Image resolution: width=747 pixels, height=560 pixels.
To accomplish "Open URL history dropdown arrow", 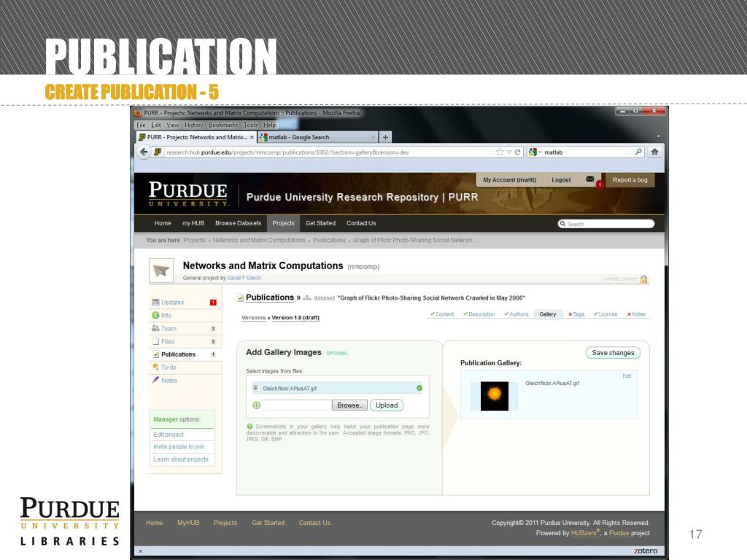I will pos(508,152).
